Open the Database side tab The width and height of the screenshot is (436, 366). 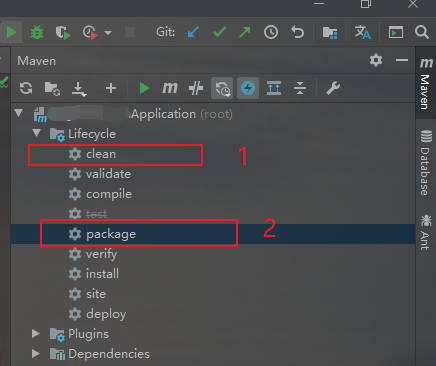[x=426, y=163]
